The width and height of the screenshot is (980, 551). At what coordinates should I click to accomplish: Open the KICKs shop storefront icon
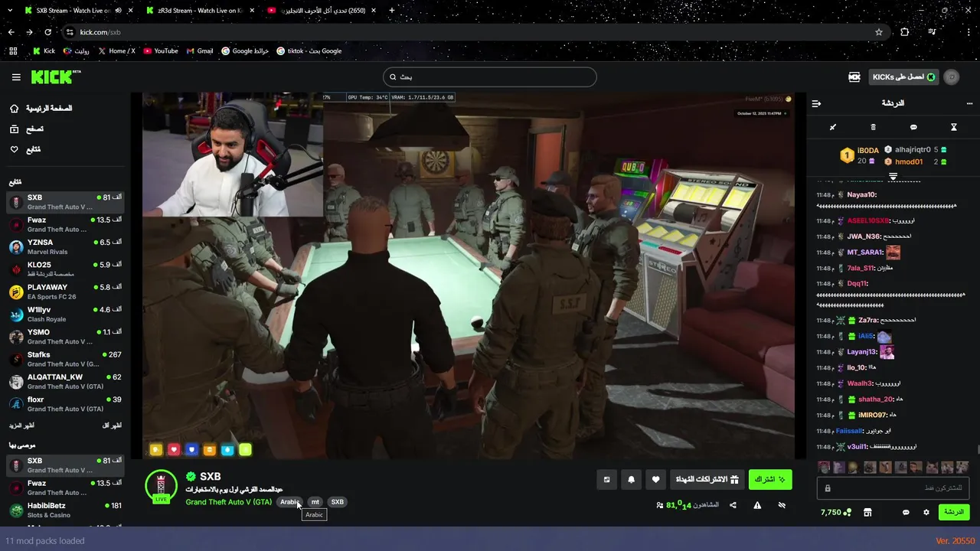click(x=867, y=512)
